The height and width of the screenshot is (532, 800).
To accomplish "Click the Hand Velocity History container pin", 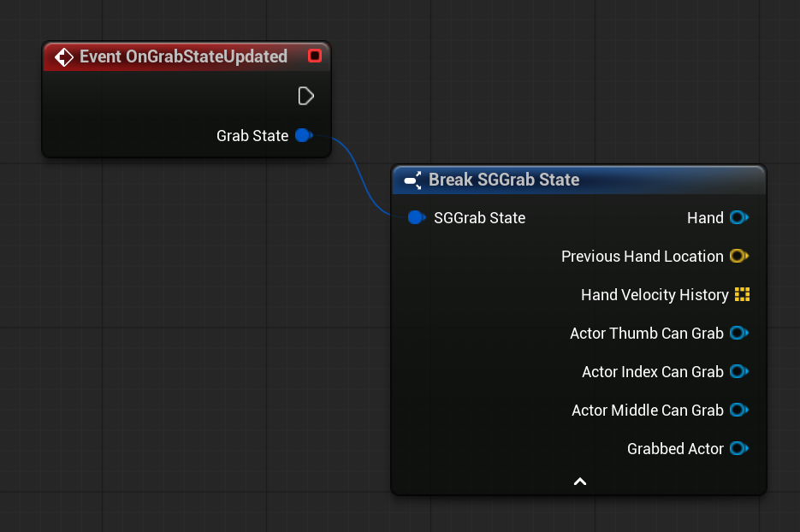I will coord(743,294).
